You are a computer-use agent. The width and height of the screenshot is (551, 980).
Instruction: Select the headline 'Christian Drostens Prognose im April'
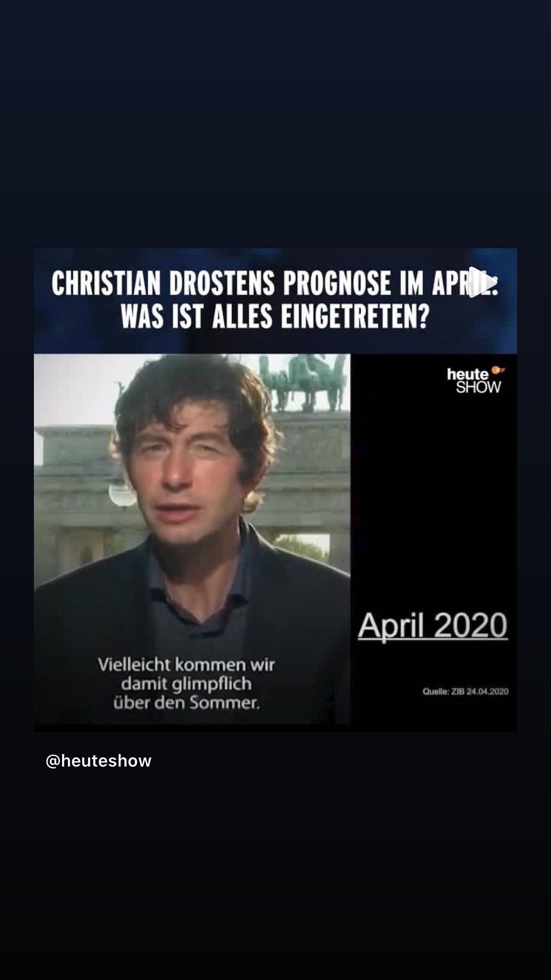pyautogui.click(x=275, y=283)
